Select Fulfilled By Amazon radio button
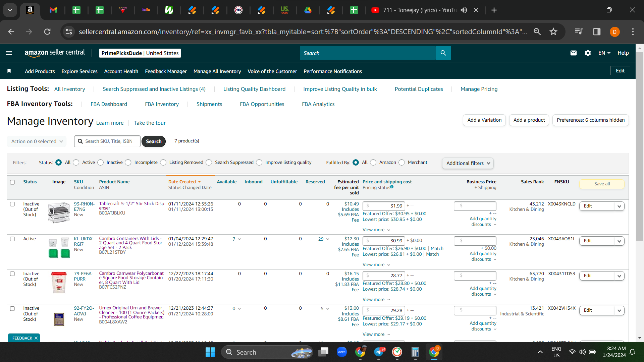 pyautogui.click(x=373, y=163)
